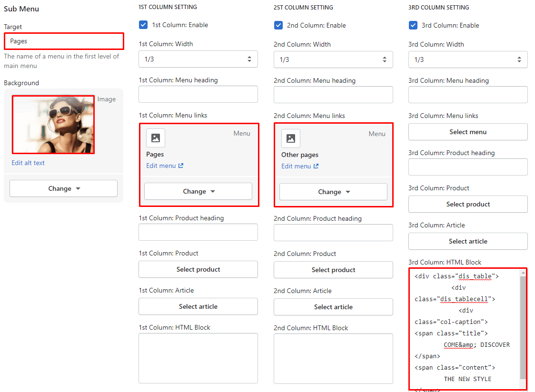The image size is (535, 392).
Task: Click the '2ST COLUMN SETTING' heading
Action: pos(303,7)
